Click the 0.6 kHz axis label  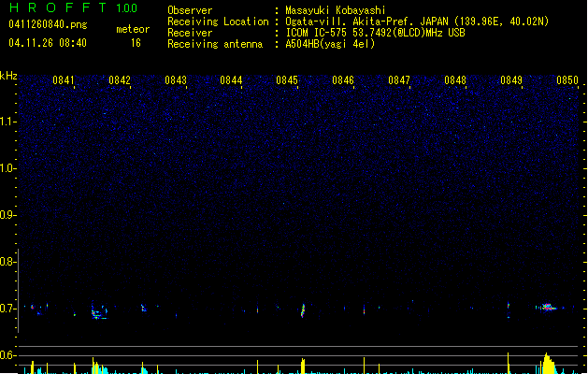click(7, 355)
